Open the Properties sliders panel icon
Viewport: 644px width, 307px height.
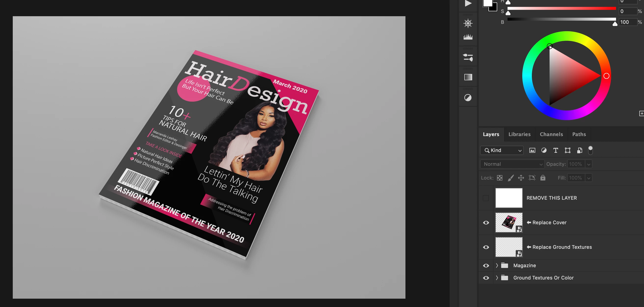[468, 57]
